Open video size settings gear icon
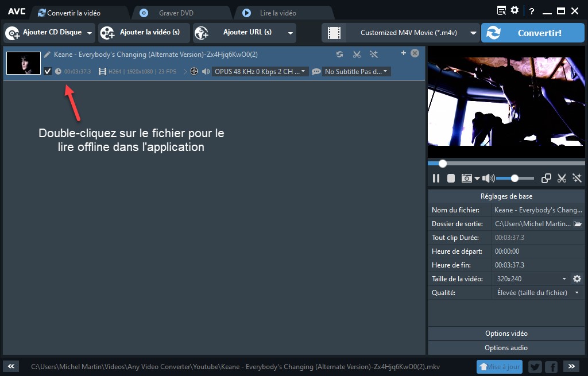Screen dimensions: 588x376 click(x=578, y=279)
